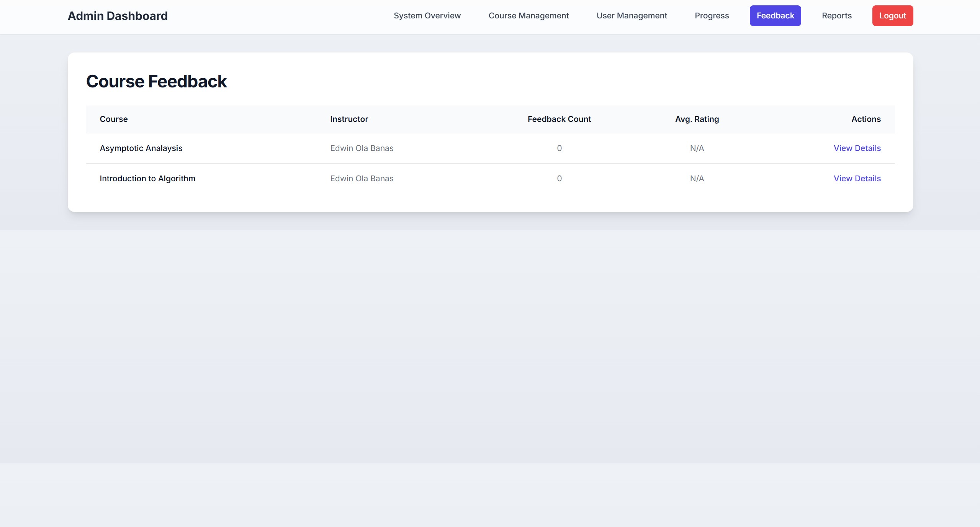Switch to the Progress page
This screenshot has height=527, width=980.
click(x=712, y=16)
